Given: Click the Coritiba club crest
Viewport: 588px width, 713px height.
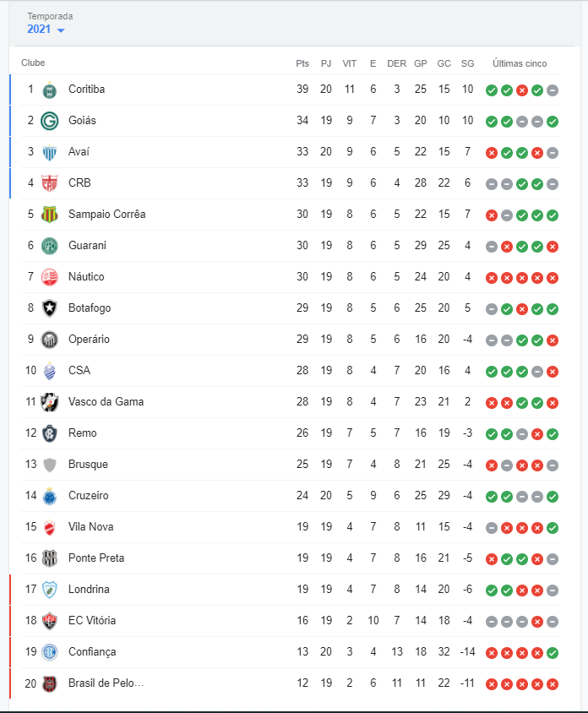Looking at the screenshot, I should (x=50, y=90).
